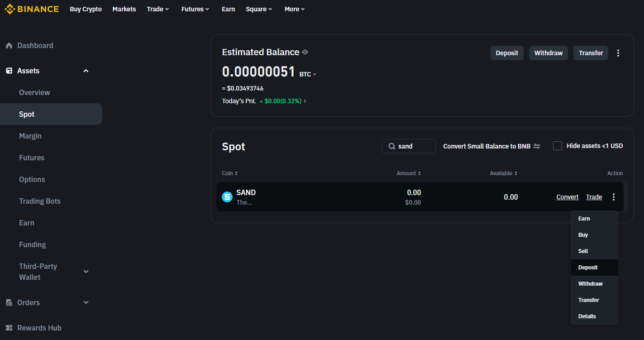Sort by the Coin column header
644x340 pixels.
229,173
